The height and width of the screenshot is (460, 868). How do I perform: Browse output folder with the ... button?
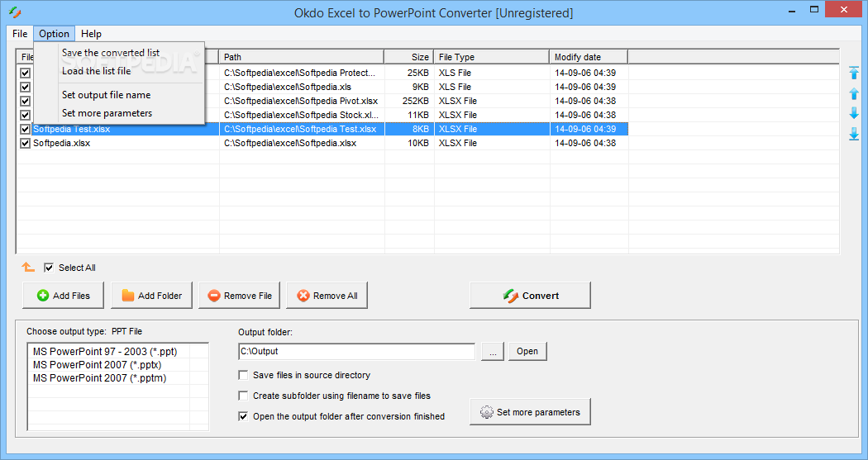(493, 352)
